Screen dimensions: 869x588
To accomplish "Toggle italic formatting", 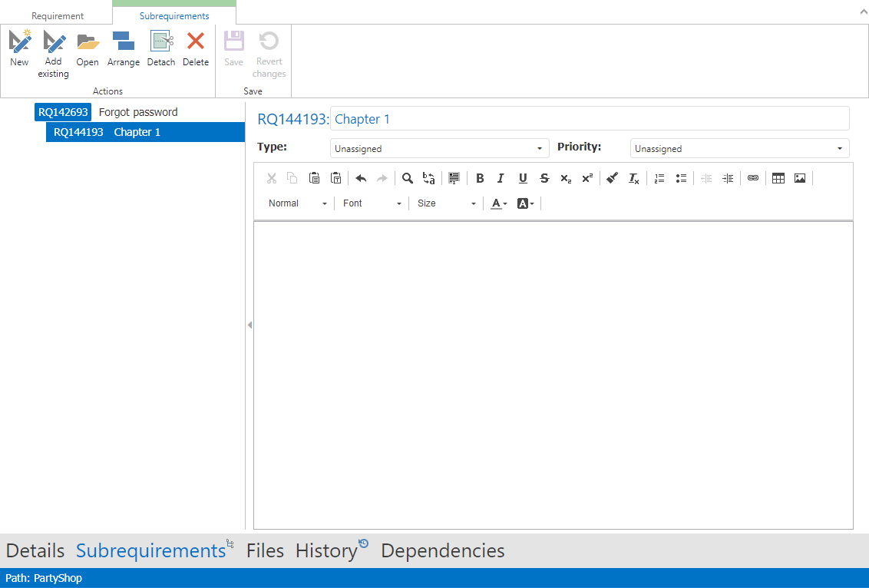I will click(x=501, y=178).
